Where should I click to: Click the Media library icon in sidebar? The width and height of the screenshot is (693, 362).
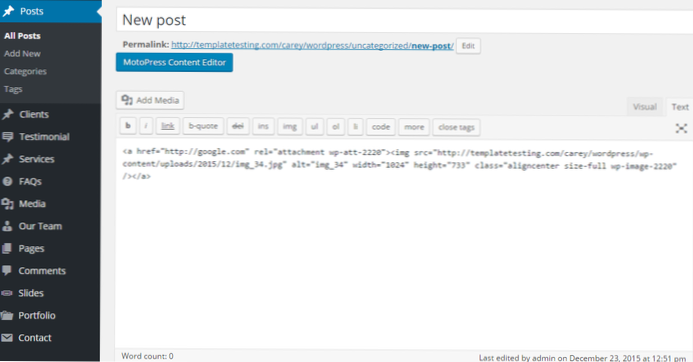8,204
